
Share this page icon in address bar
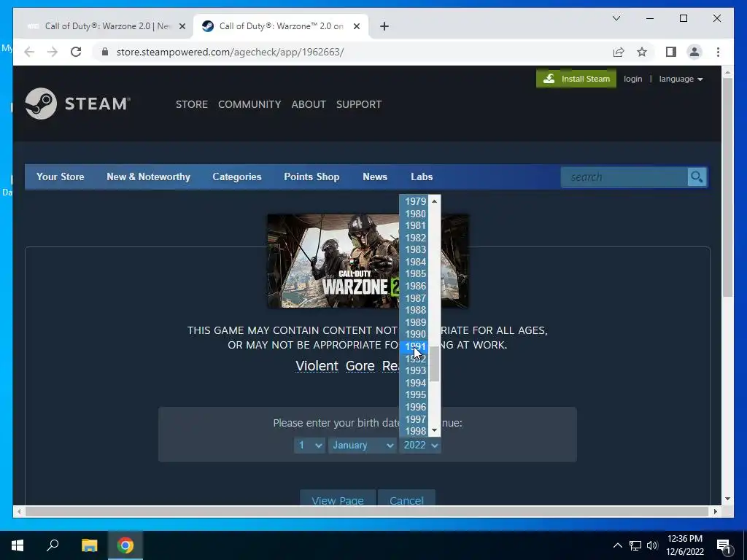(x=619, y=52)
